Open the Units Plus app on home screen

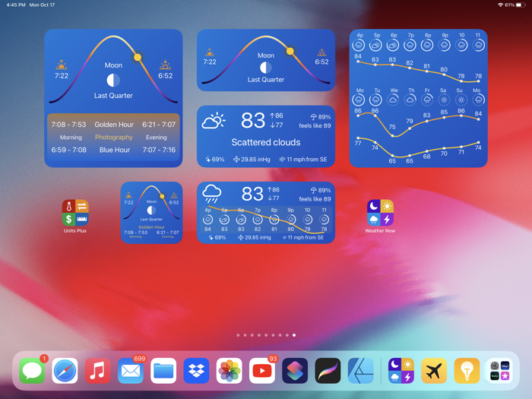(75, 213)
